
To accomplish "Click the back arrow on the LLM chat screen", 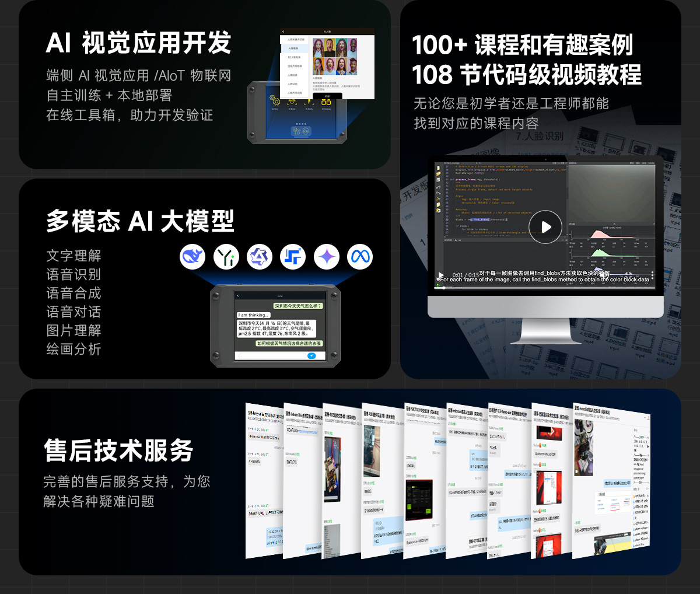I will (238, 296).
